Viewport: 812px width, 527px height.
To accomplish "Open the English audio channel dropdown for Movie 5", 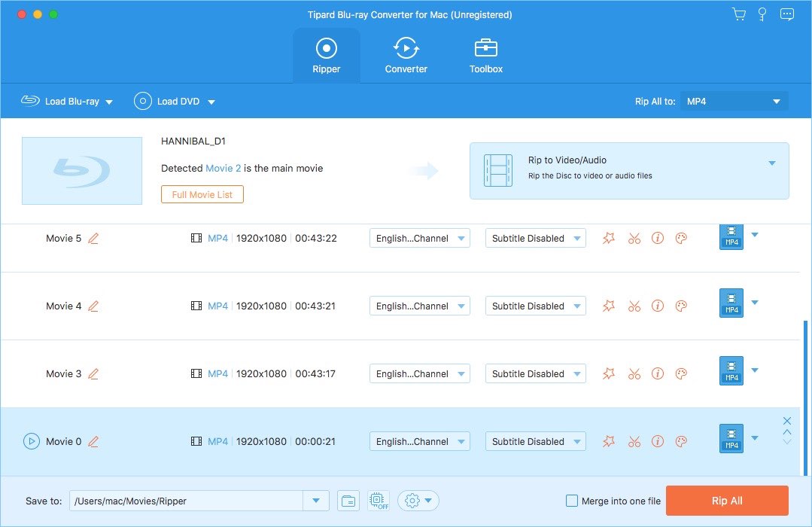I will point(419,239).
